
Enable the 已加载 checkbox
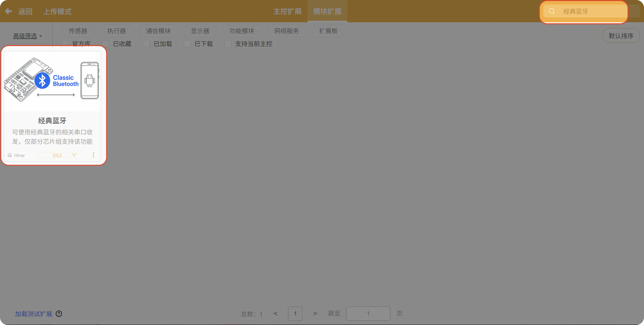pyautogui.click(x=146, y=44)
